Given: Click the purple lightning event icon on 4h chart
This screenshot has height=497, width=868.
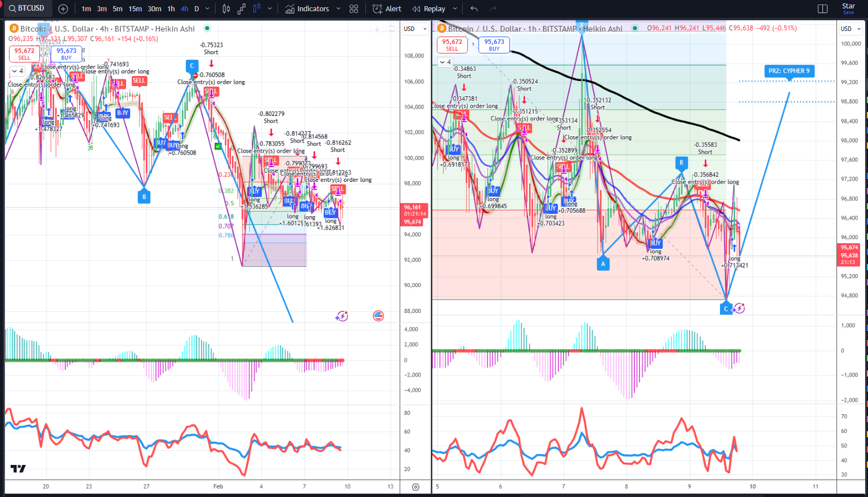Looking at the screenshot, I should [x=342, y=316].
